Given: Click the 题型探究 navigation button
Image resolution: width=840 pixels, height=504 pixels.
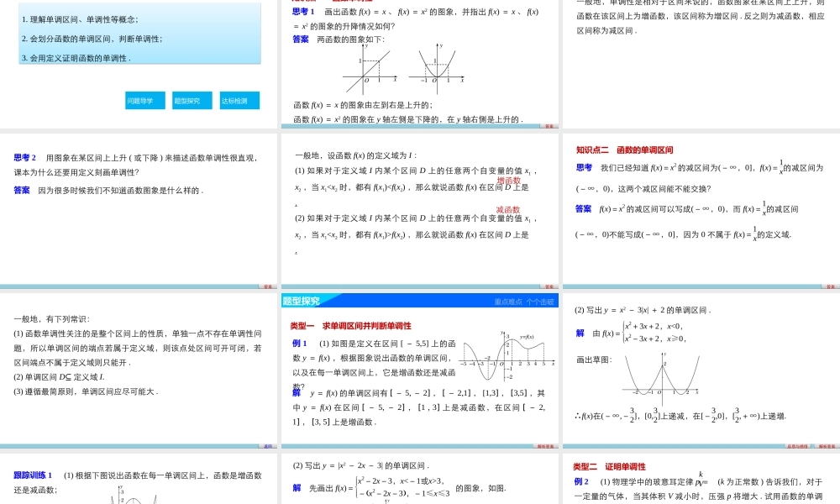Looking at the screenshot, I should pos(186,99).
